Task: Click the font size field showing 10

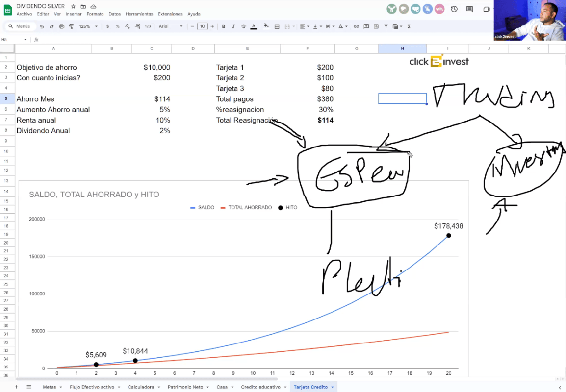Action: (203, 26)
